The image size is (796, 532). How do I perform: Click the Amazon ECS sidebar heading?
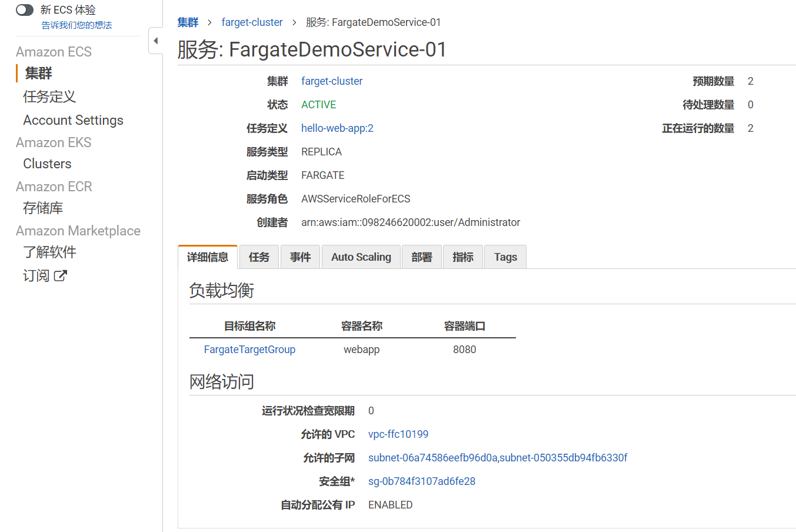54,52
